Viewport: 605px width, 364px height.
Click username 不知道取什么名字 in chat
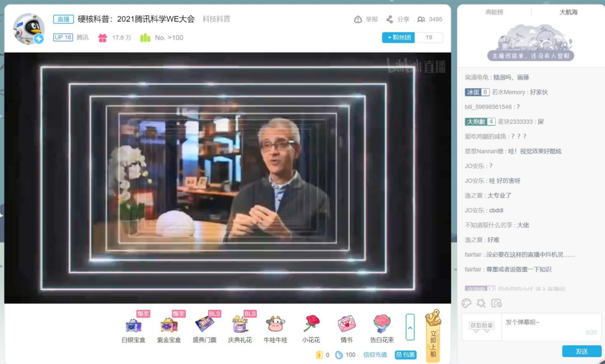pyautogui.click(x=489, y=225)
